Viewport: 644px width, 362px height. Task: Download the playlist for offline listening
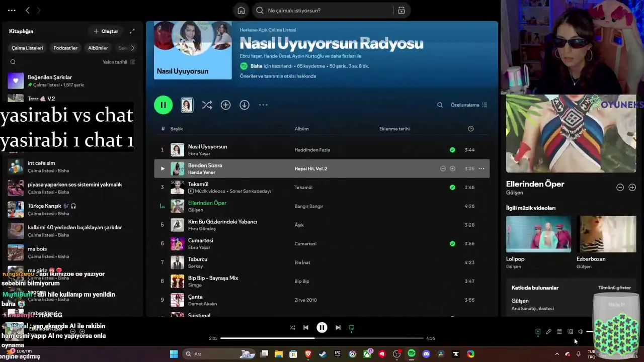coord(244,105)
